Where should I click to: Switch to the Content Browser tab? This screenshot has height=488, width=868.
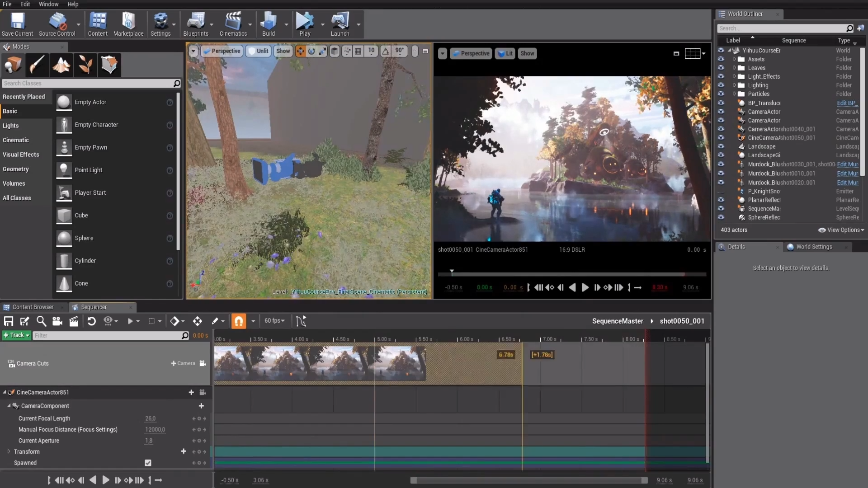pos(33,307)
